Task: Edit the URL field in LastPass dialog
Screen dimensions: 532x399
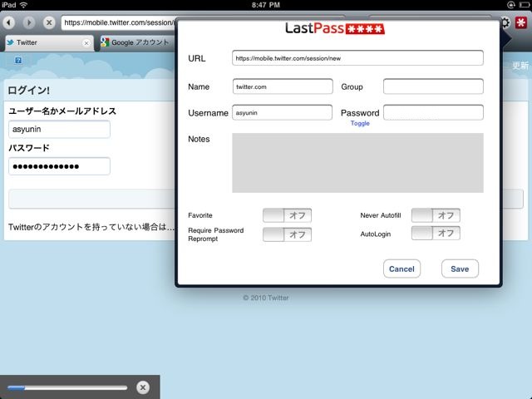Action: click(357, 58)
